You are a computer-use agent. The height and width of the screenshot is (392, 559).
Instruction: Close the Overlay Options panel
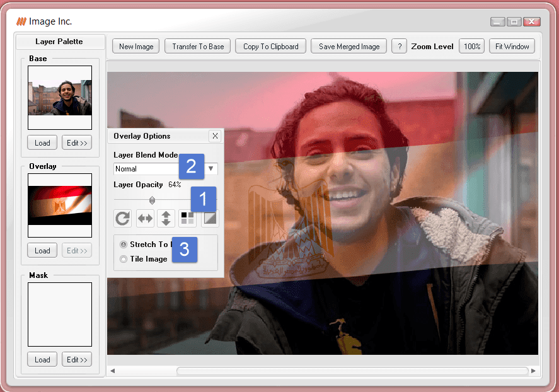[x=215, y=135]
